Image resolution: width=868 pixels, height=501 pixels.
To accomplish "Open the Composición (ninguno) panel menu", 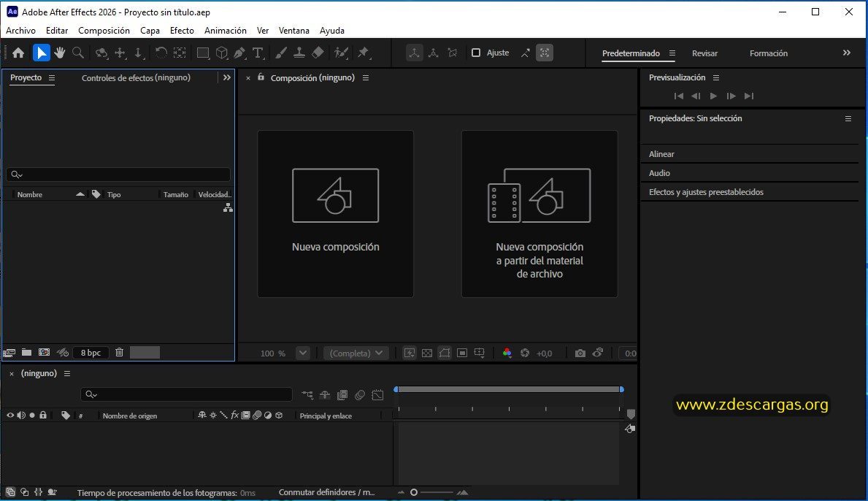I will [365, 78].
